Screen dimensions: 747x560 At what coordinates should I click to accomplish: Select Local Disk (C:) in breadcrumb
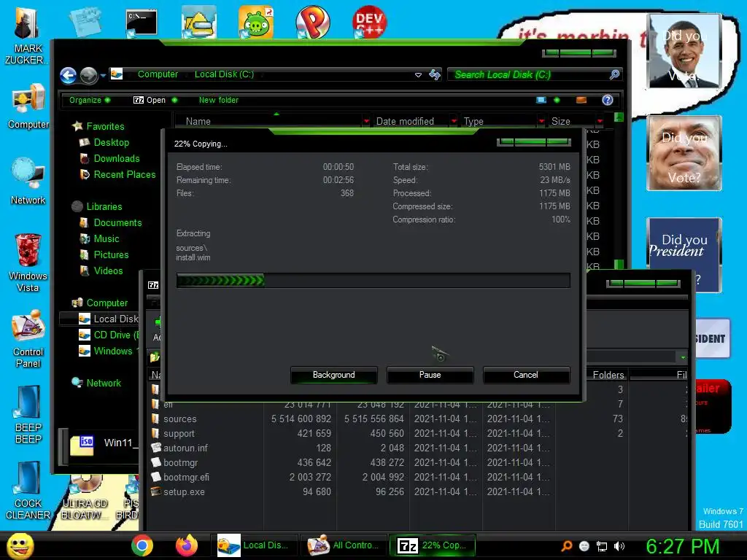[x=224, y=74]
